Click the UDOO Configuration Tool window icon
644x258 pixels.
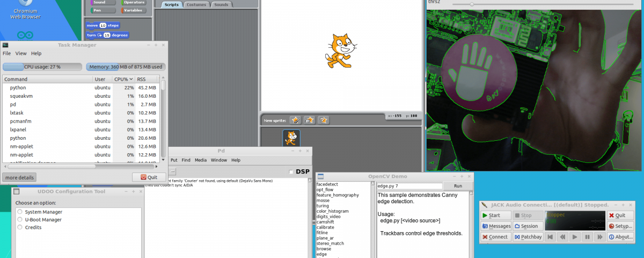pos(16,191)
